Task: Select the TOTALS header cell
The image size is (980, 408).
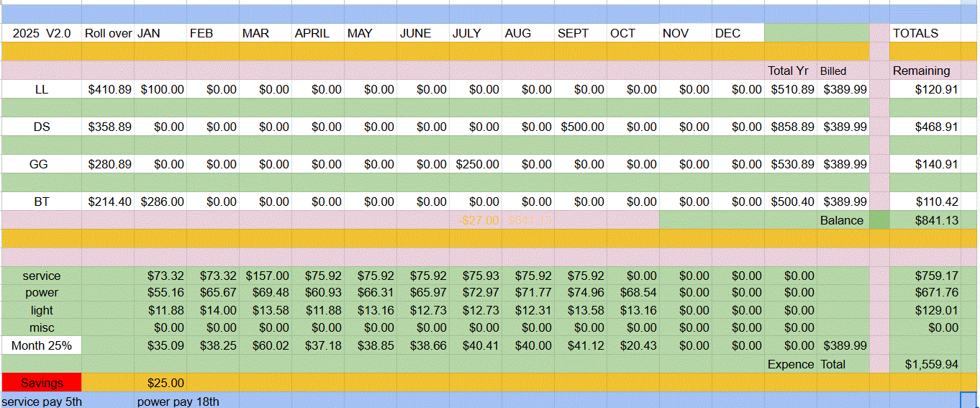Action: 924,33
